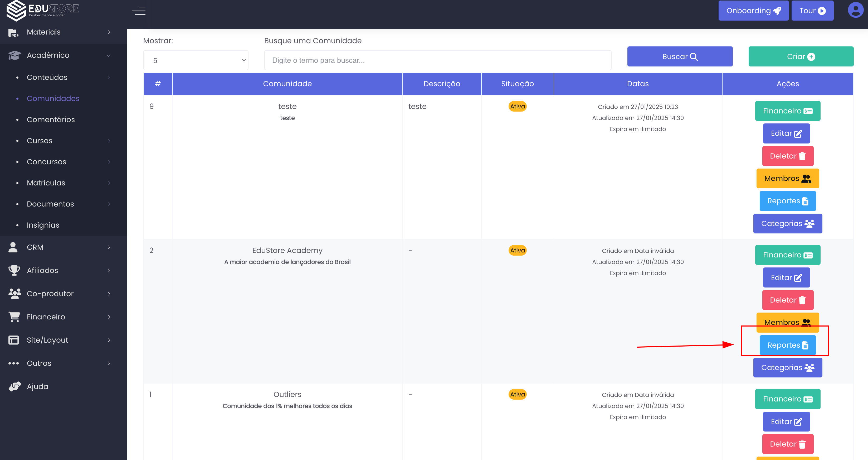Select Comunidades in the sidebar

pos(53,98)
